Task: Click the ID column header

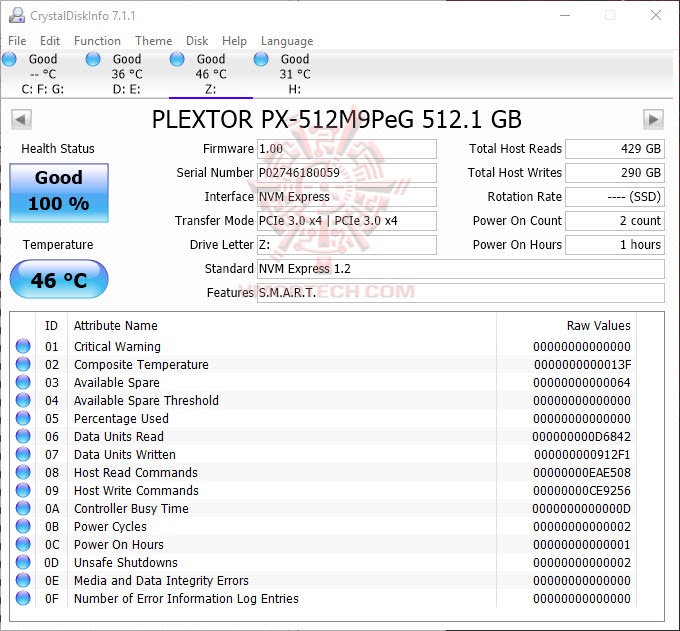Action: (51, 325)
